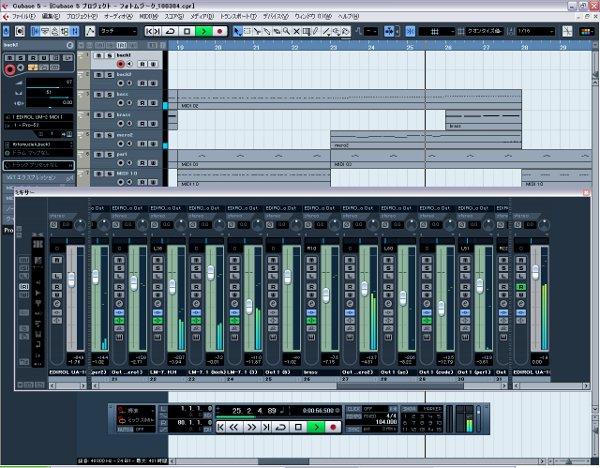
Task: Open the 1/16 quantize value dropdown
Action: (535, 31)
